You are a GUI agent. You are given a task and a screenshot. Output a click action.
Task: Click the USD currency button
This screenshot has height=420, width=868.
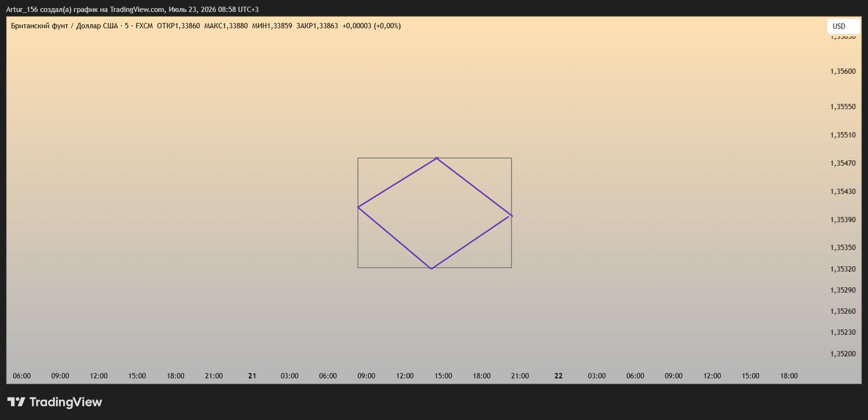click(843, 26)
